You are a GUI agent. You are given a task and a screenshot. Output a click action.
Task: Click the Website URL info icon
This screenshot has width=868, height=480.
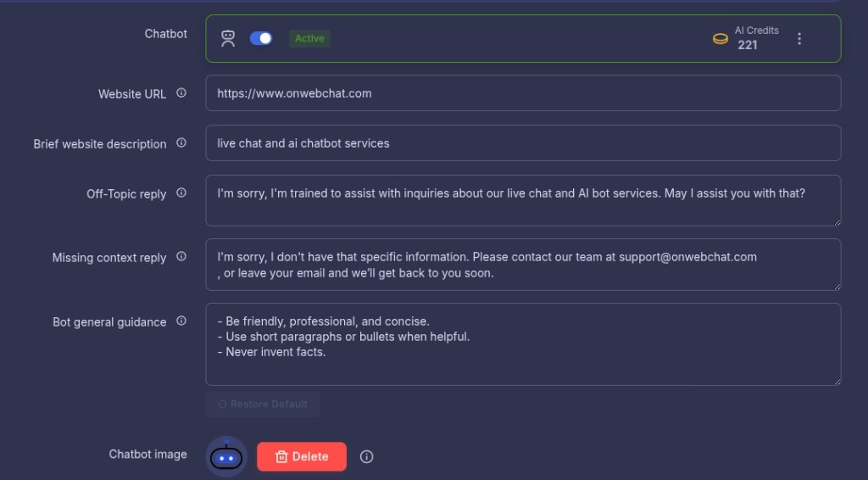(181, 93)
